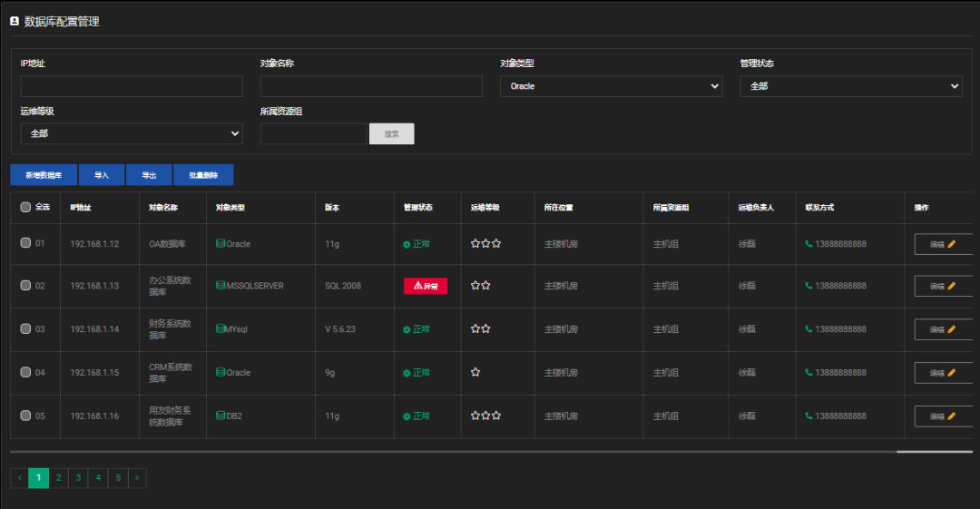Click the page title user icon
Image resolution: width=980 pixels, height=509 pixels.
15,21
